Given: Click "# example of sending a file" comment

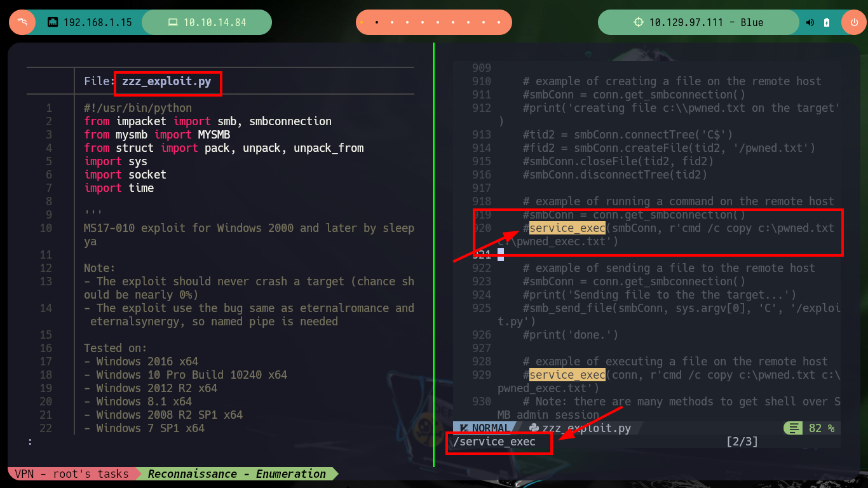Looking at the screenshot, I should [669, 268].
